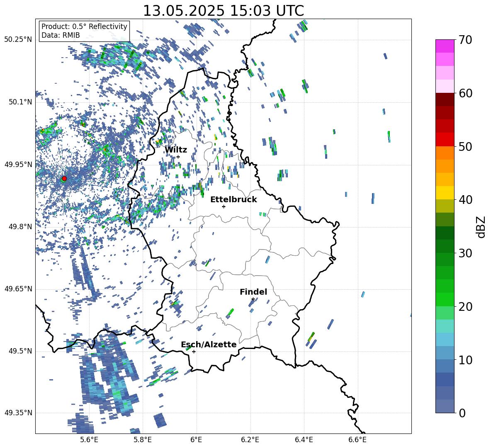
Task: Click the 5.6°E longitude label
Action: pyautogui.click(x=89, y=440)
